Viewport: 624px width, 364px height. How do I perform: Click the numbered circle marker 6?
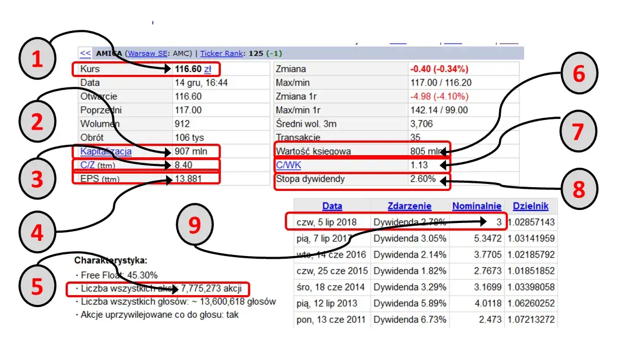coord(579,73)
